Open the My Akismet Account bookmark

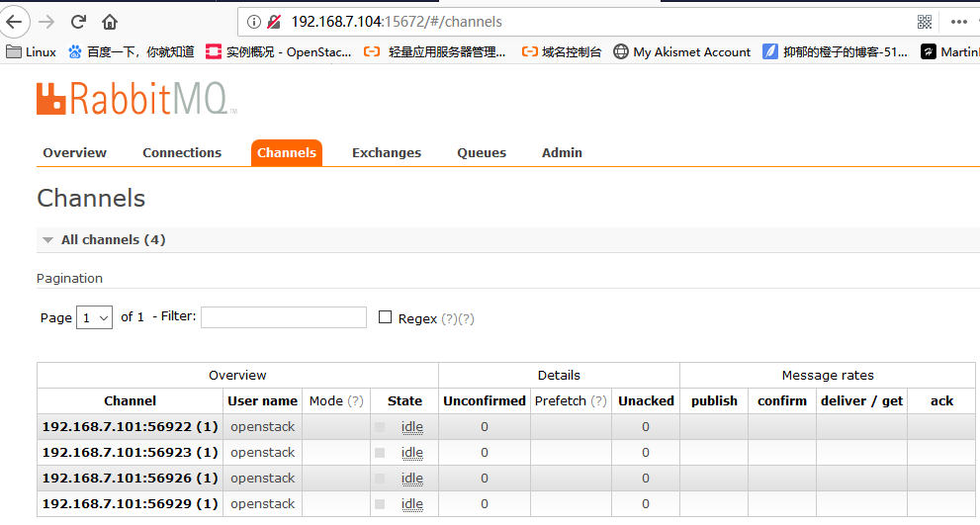tap(682, 51)
